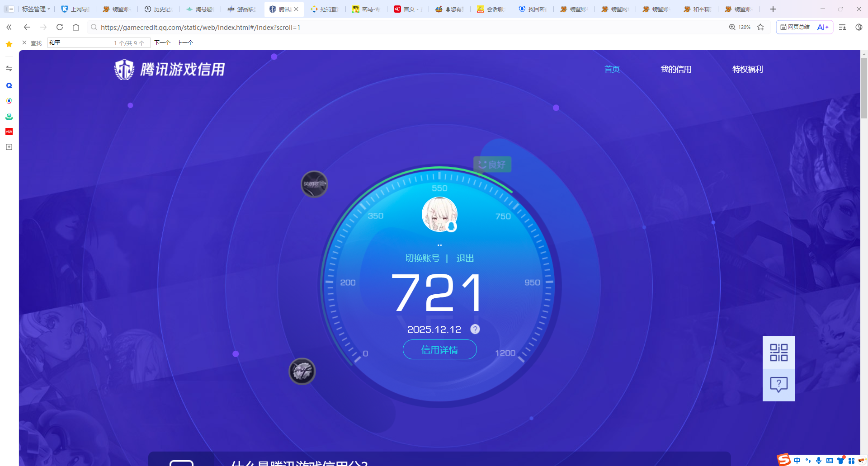Viewport: 868px width, 466px height.
Task: Click the 信用详情 button
Action: [439, 349]
